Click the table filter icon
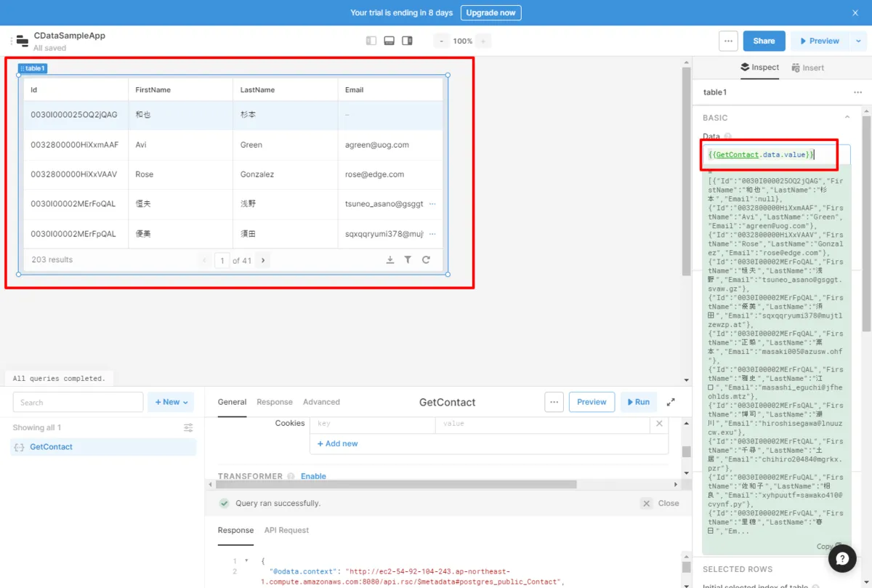This screenshot has width=872, height=588. click(408, 260)
